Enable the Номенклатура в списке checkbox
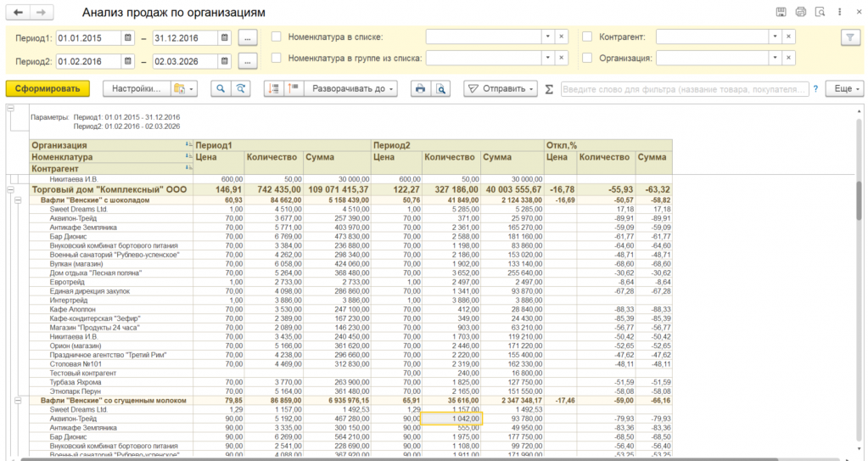This screenshot has width=868, height=461. coord(276,37)
